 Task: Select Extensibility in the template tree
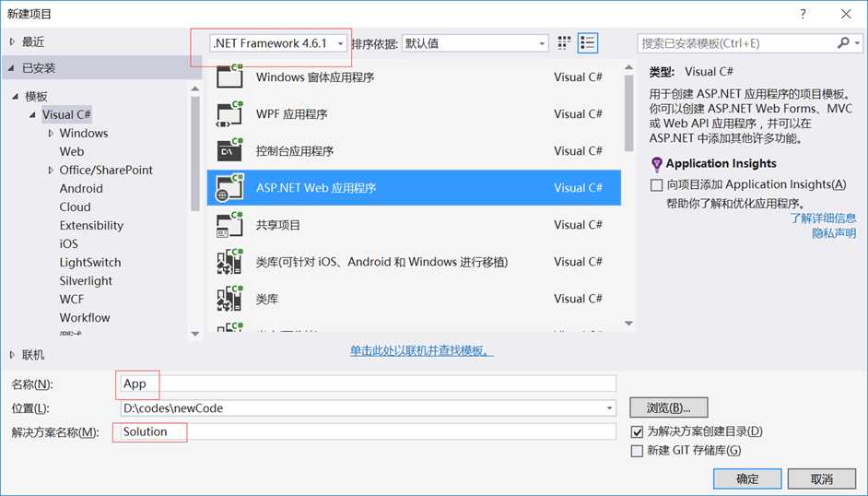tap(91, 225)
